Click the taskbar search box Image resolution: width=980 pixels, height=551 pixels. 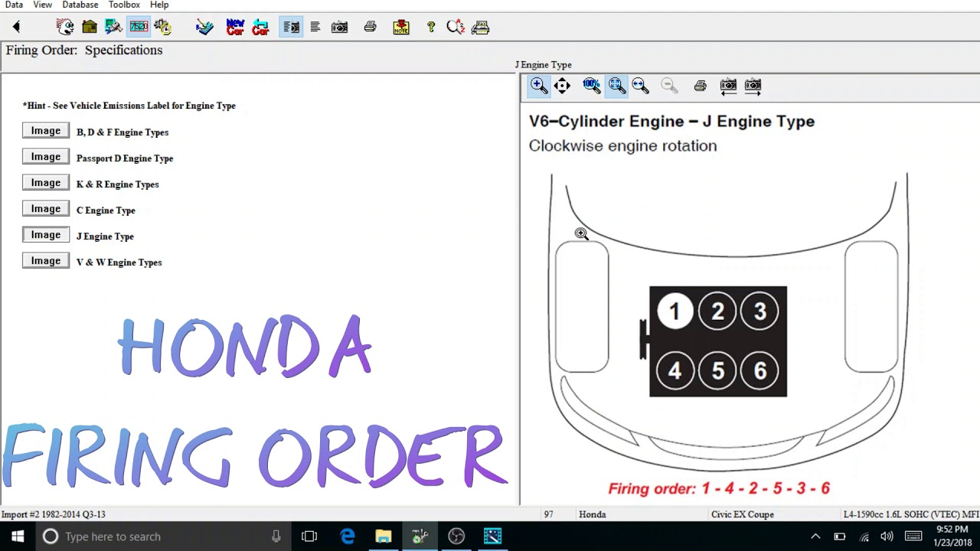pyautogui.click(x=162, y=536)
